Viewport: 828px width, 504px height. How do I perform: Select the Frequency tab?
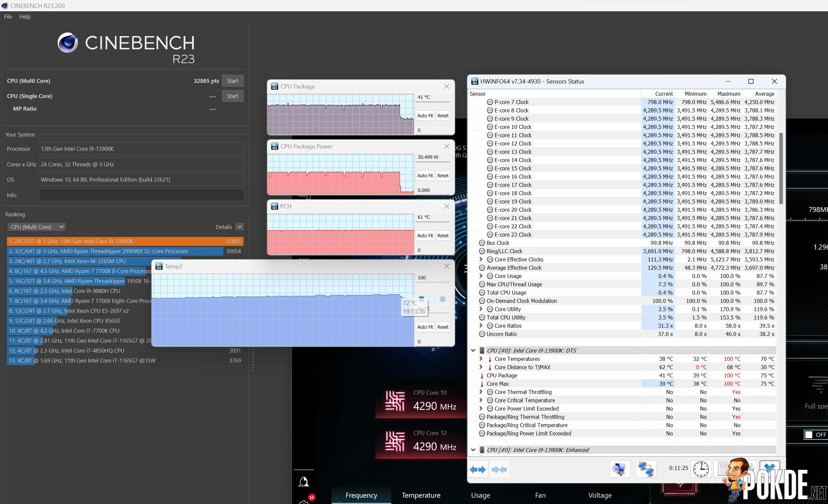(x=361, y=495)
